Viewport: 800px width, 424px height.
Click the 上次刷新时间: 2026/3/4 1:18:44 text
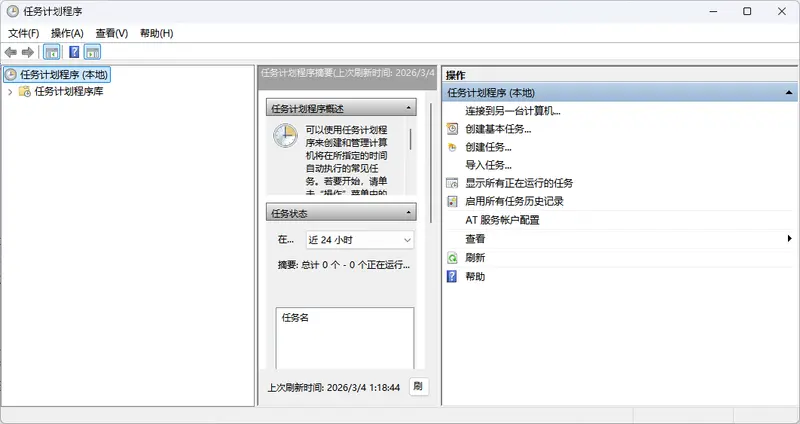click(334, 388)
